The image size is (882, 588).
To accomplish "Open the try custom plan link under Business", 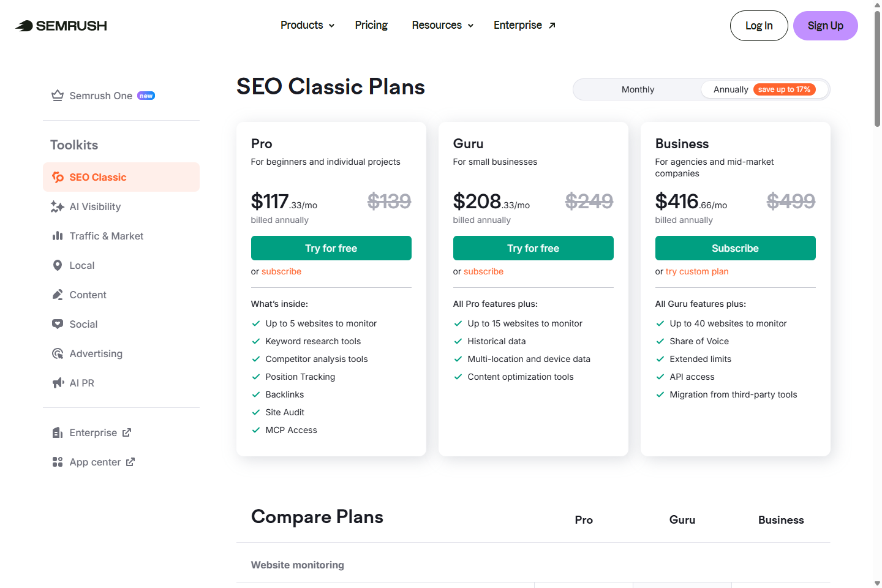I will tap(697, 271).
